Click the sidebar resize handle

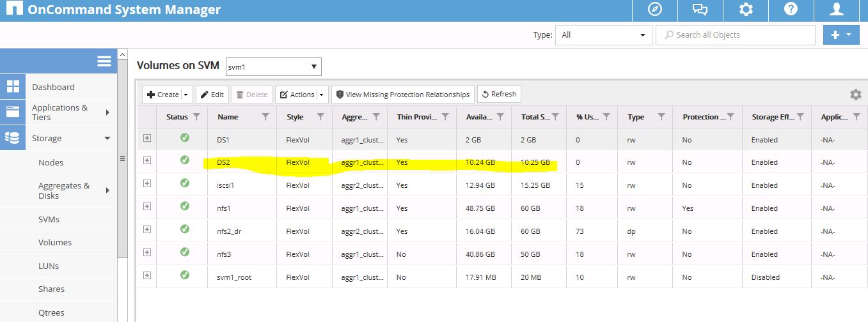(122, 158)
